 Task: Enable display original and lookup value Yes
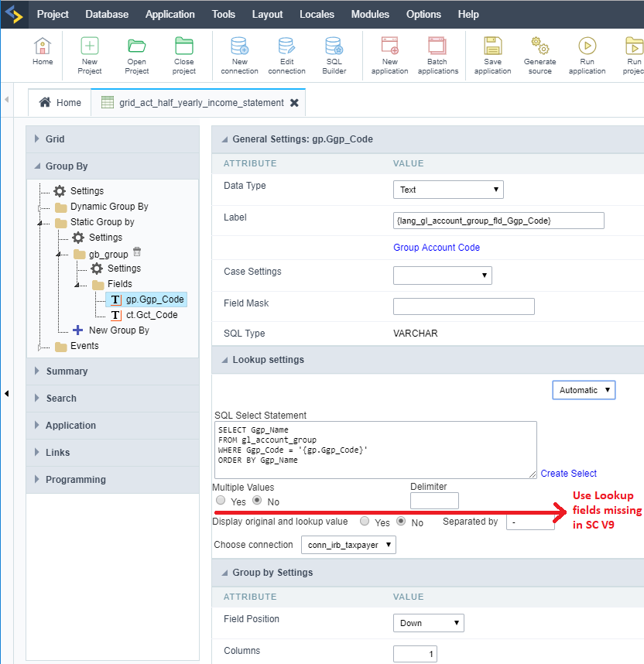pos(365,521)
